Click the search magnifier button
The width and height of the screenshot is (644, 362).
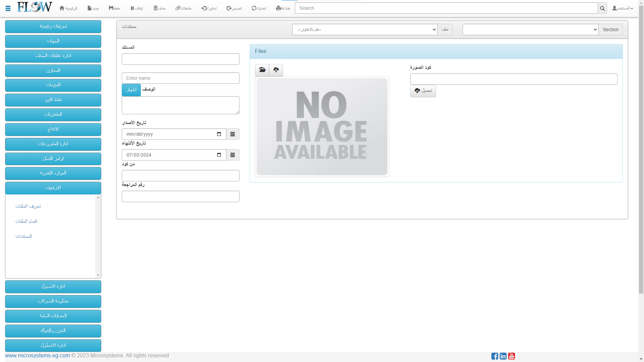pos(602,8)
